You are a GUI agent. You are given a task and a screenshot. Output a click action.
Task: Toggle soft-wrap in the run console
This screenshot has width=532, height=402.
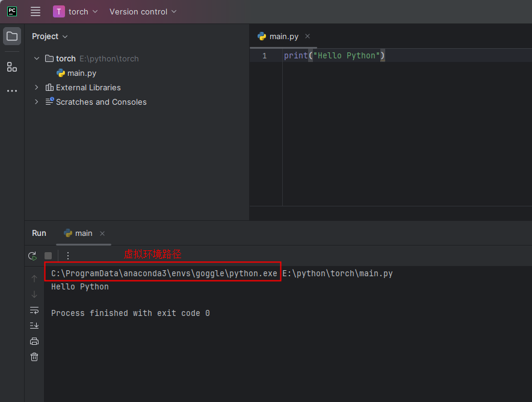click(34, 310)
